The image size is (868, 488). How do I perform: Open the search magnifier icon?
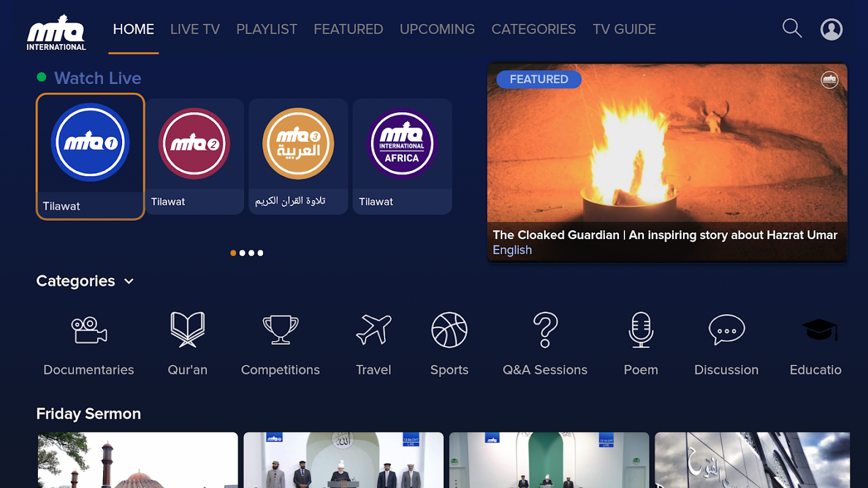pyautogui.click(x=792, y=29)
